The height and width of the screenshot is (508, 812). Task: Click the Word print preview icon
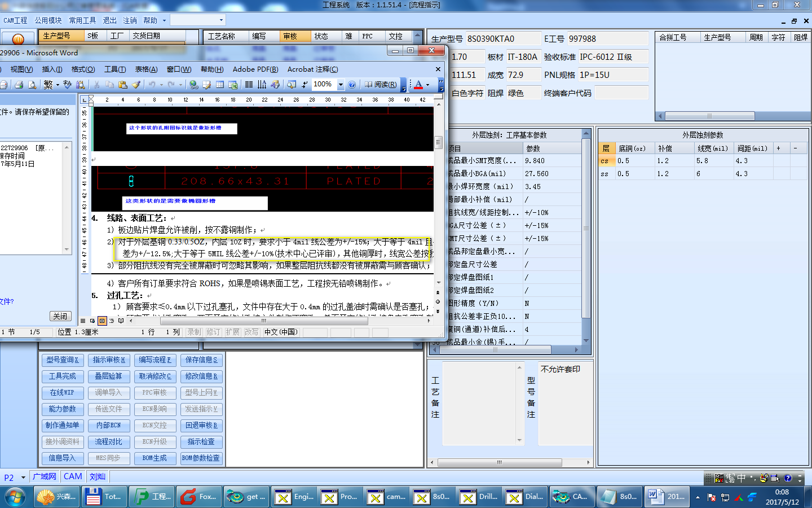(x=32, y=85)
